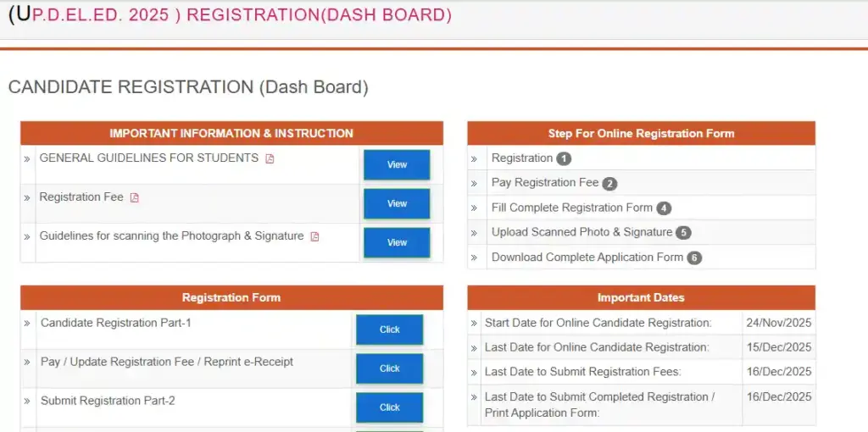Screen dimensions: 868x432
Task: Click step 5 badge beside Upload Scanned Photo
Action: point(683,232)
